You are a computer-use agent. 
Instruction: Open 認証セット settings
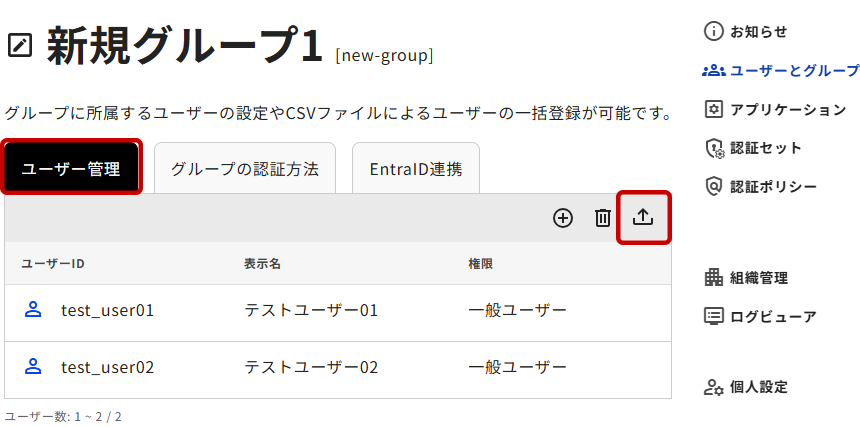click(753, 148)
